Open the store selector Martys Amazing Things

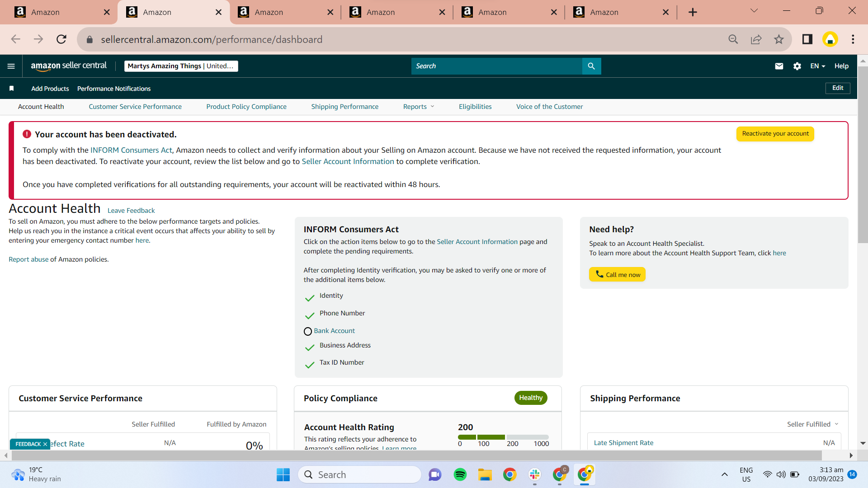point(181,66)
